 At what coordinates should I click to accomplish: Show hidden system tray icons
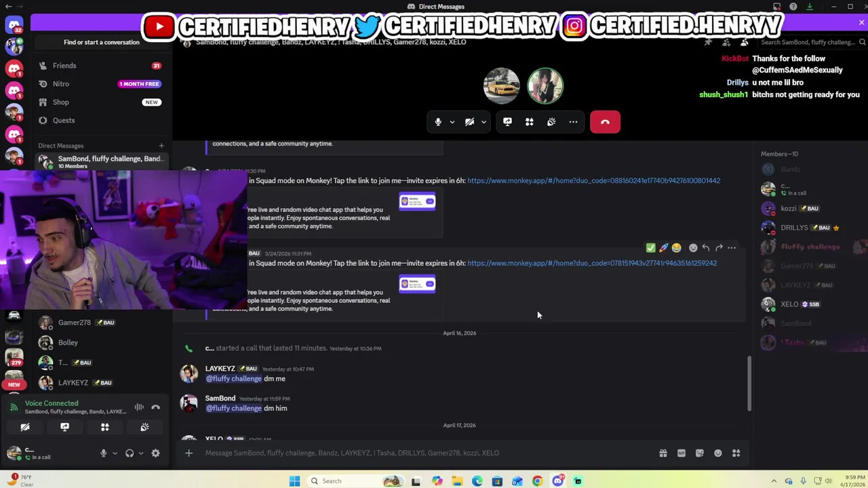coord(773,481)
